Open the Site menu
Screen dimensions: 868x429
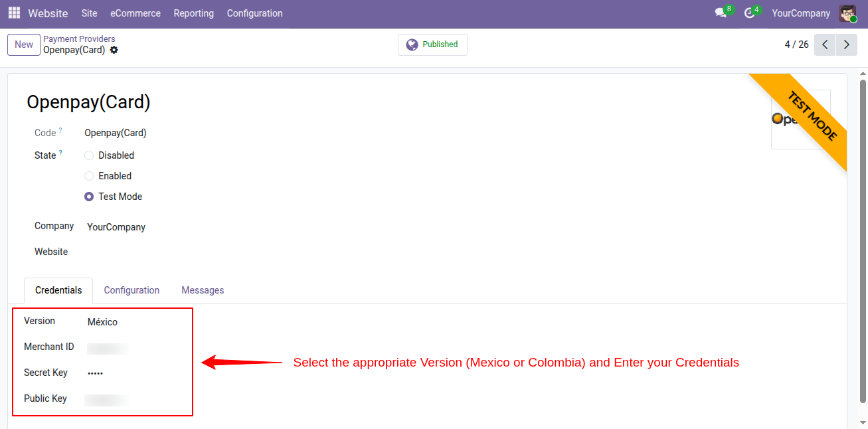[x=89, y=13]
